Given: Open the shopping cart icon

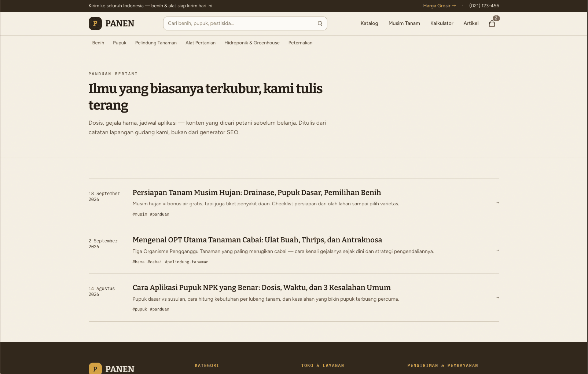Looking at the screenshot, I should tap(492, 23).
